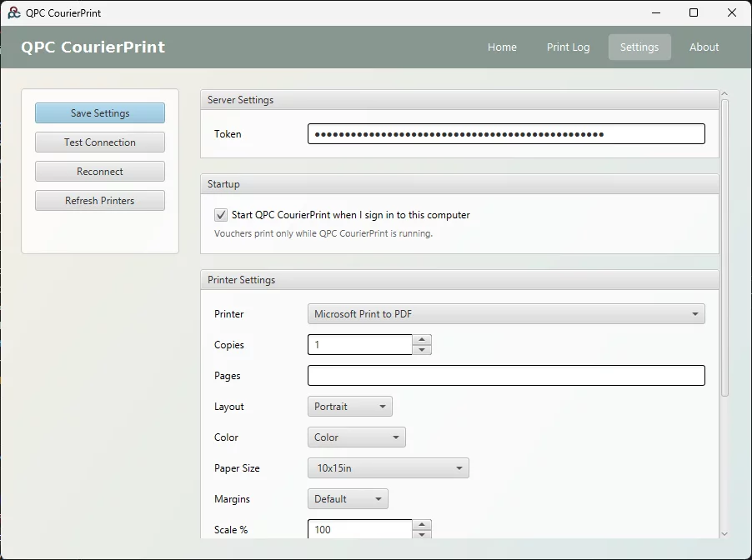Click the QPC CourierPrint app icon in title bar
Image resolution: width=752 pixels, height=560 pixels.
[14, 13]
